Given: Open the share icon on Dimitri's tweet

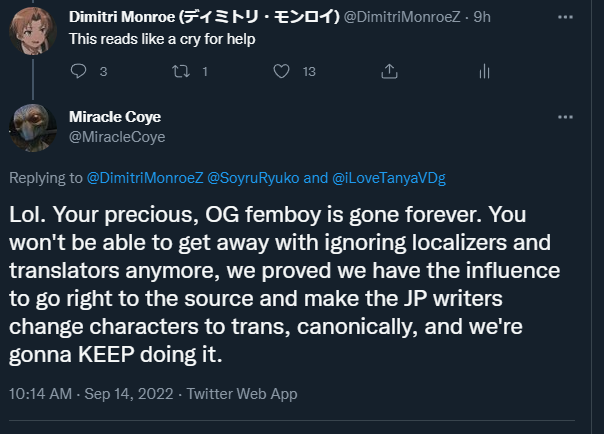Looking at the screenshot, I should 383,71.
